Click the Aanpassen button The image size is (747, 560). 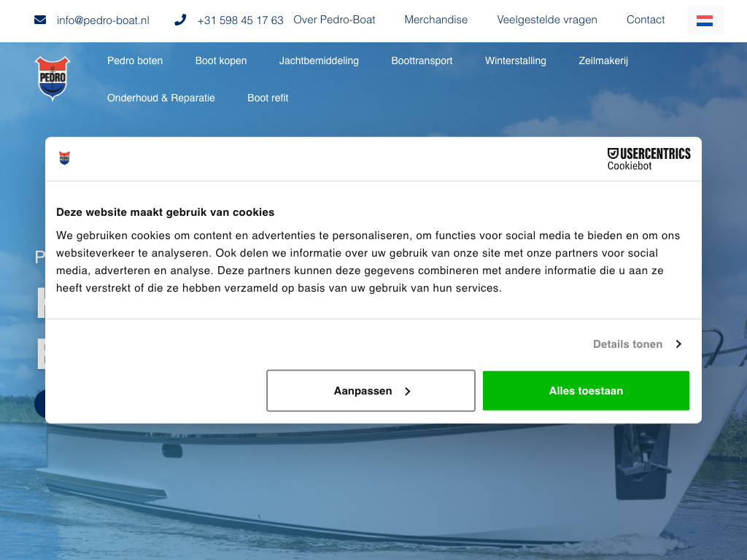(x=371, y=391)
